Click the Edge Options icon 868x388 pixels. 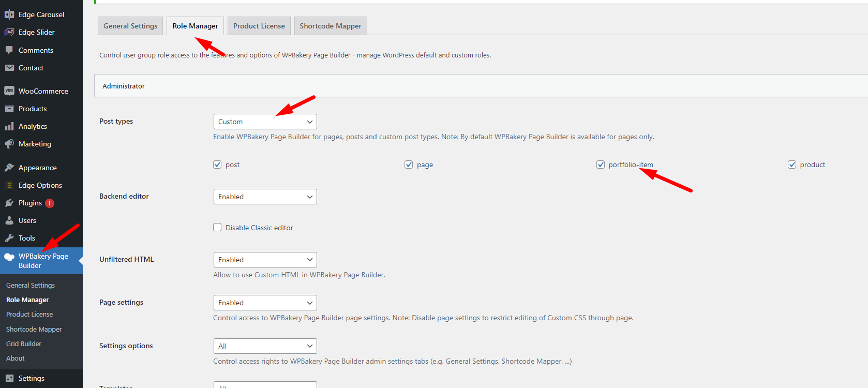click(9, 185)
